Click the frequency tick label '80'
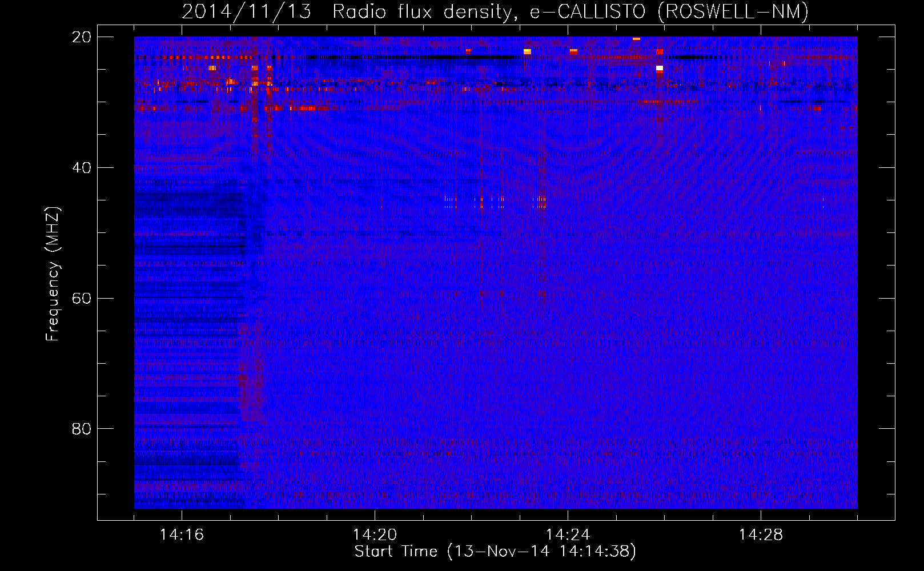Image resolution: width=924 pixels, height=571 pixels. (82, 429)
